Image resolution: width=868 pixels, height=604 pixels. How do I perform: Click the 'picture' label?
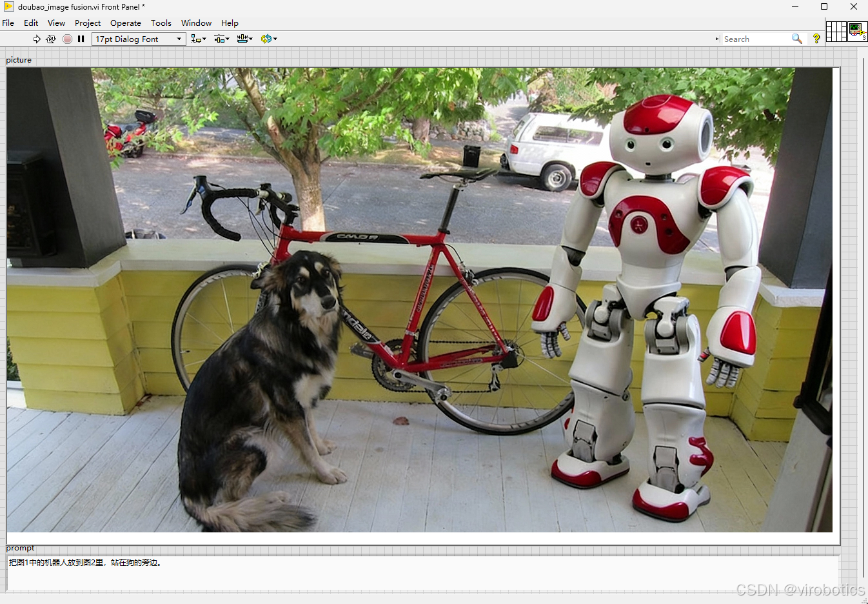pyautogui.click(x=19, y=60)
